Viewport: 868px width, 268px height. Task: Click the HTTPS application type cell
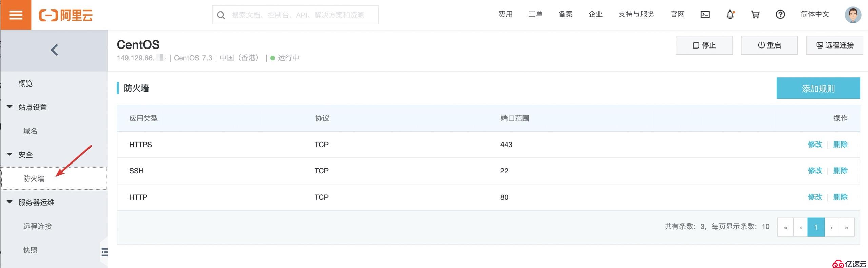140,145
